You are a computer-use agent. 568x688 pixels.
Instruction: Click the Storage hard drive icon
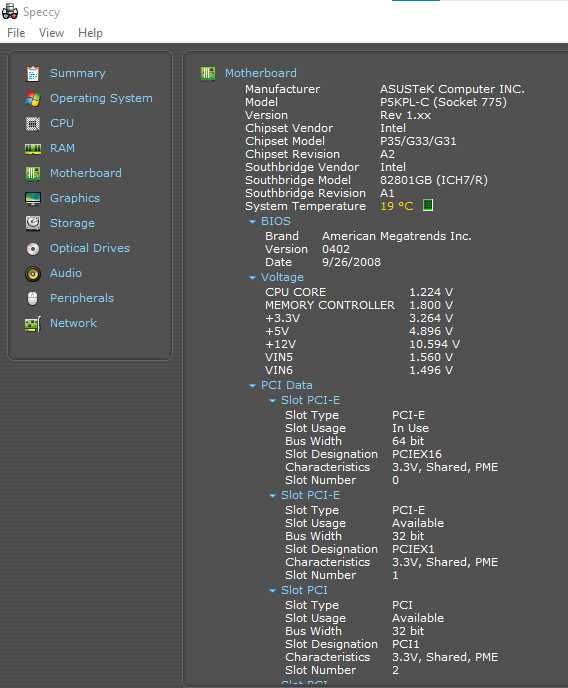pos(33,223)
